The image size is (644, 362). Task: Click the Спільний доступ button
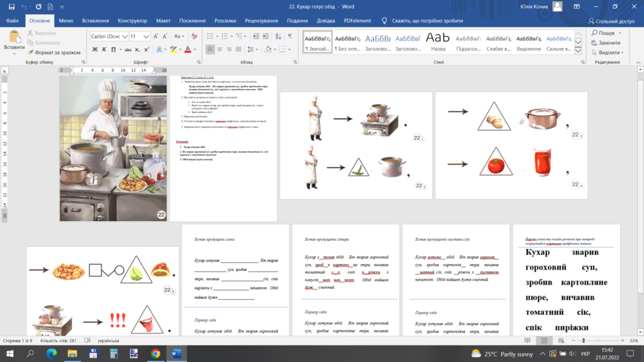tap(611, 21)
